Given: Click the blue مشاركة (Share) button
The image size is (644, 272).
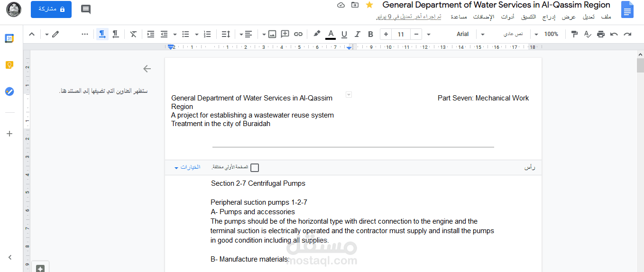Looking at the screenshot, I should [51, 9].
